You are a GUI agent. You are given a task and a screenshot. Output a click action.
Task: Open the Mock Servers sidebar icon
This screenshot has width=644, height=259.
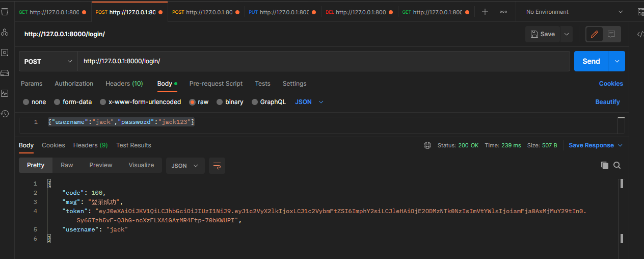pyautogui.click(x=5, y=73)
